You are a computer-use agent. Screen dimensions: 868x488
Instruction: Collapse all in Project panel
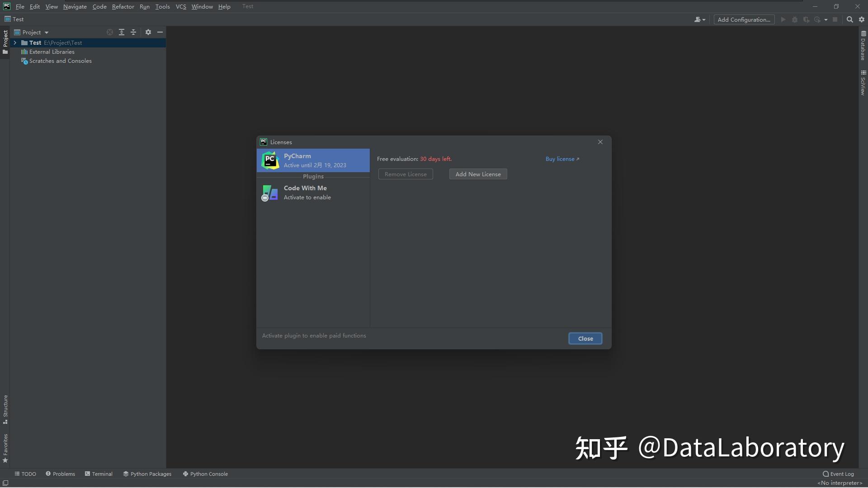coord(133,32)
